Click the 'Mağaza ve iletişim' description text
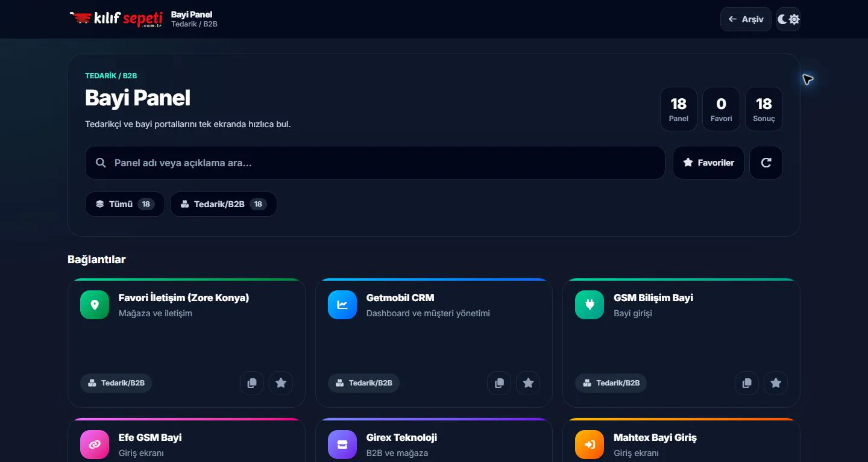Viewport: 868px width, 462px height. pos(156,313)
